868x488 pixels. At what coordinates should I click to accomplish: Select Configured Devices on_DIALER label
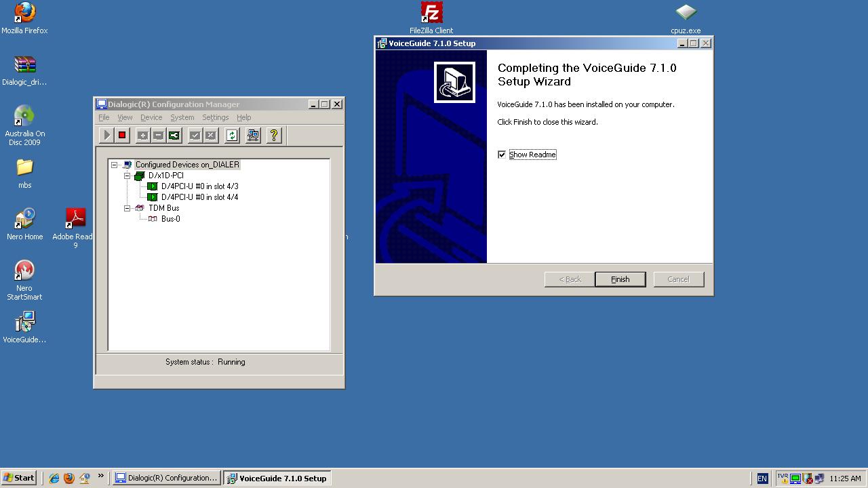[x=187, y=165]
